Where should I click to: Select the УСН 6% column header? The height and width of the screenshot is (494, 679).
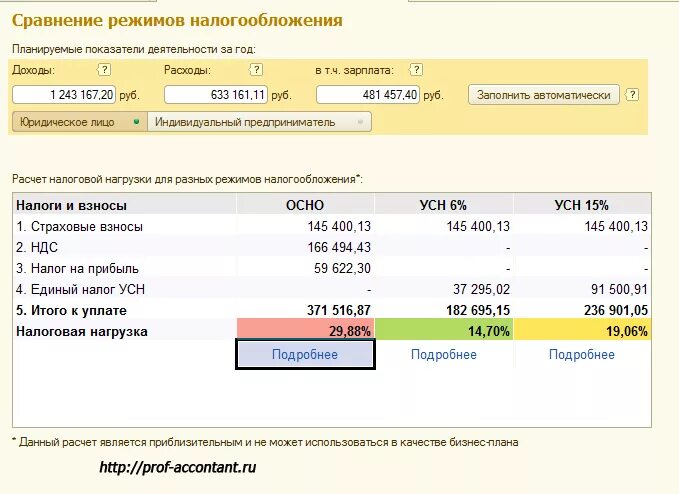(x=444, y=205)
